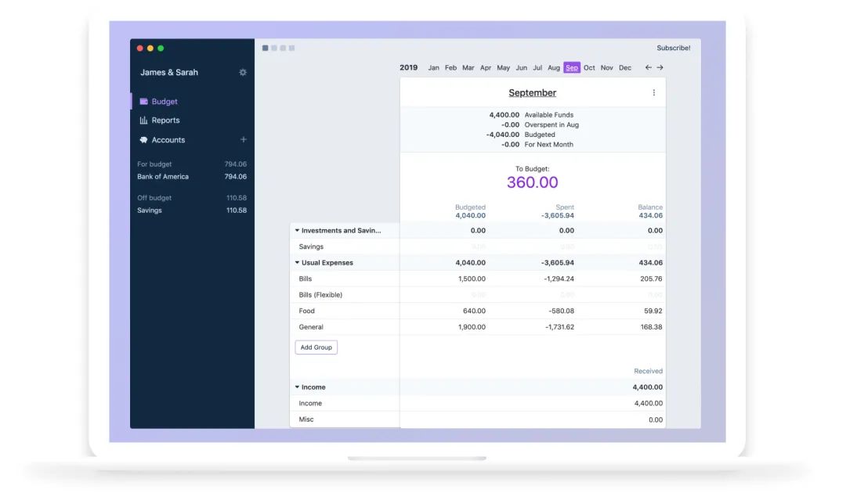Viewport: 846px width, 504px height.
Task: Click the Add Group button
Action: coord(316,347)
